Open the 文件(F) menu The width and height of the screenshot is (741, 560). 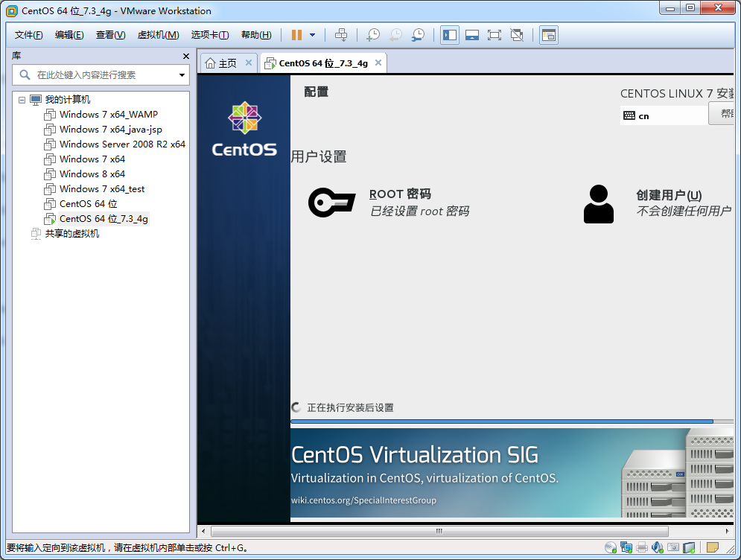pos(29,35)
